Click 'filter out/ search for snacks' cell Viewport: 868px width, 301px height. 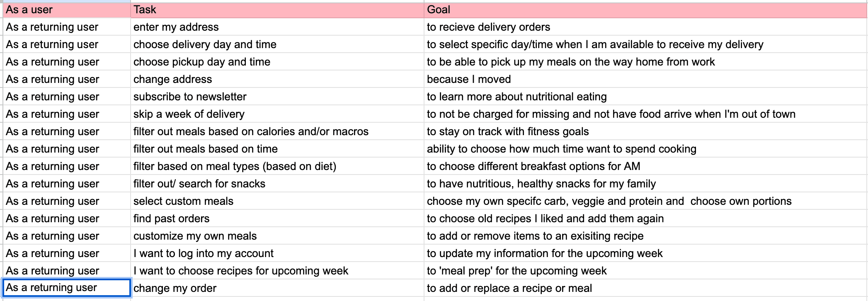click(x=277, y=184)
